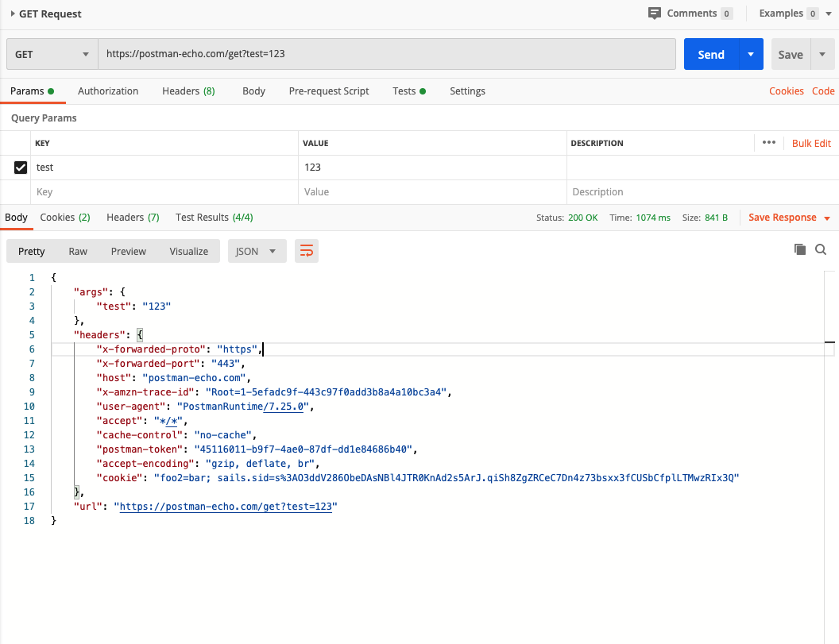This screenshot has width=839, height=644.
Task: Click Bulk Edit
Action: pyautogui.click(x=811, y=144)
